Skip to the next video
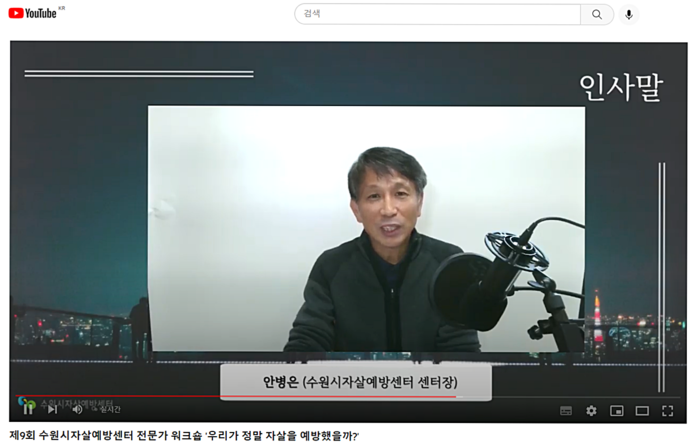The width and height of the screenshot is (699, 442). point(52,409)
